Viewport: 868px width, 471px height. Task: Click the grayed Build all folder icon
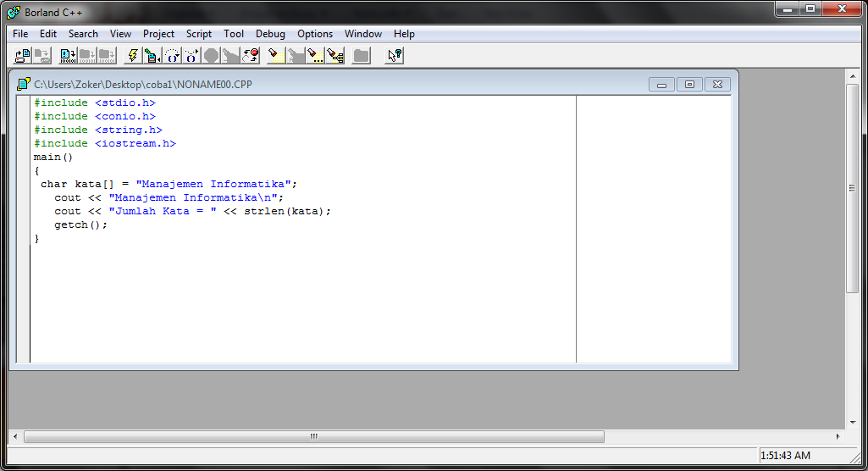pos(107,55)
